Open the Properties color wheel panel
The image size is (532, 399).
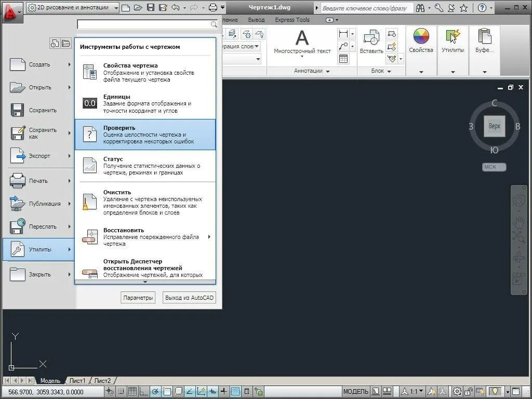tap(421, 36)
